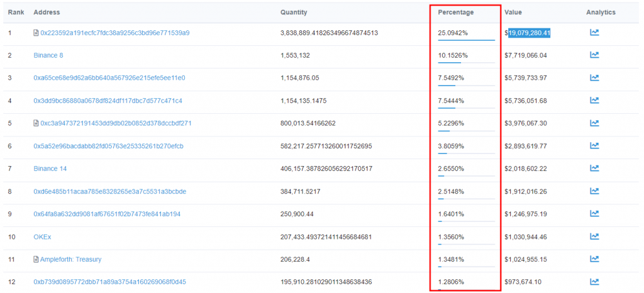The image size is (644, 293).
Task: Click the quantity 384,711.5217
Action: 301,191
